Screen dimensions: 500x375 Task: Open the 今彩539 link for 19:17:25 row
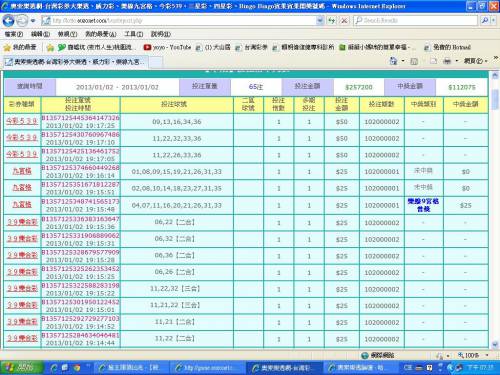[22, 121]
